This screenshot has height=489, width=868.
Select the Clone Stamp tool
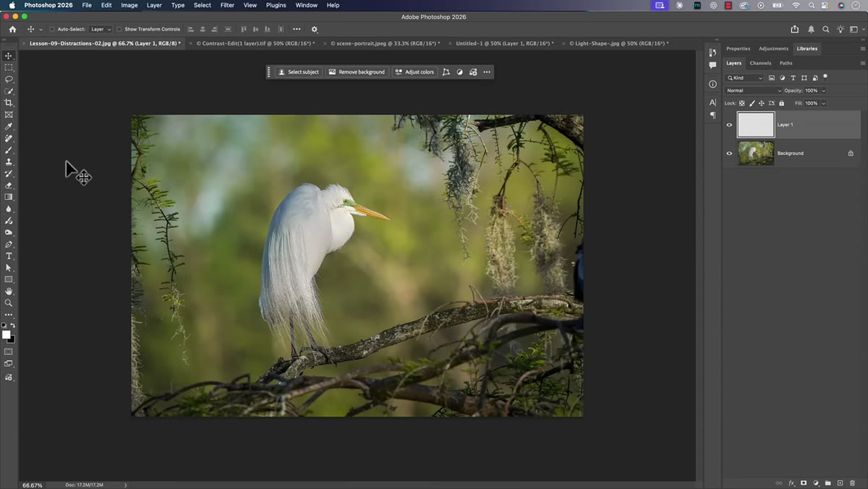coord(9,162)
